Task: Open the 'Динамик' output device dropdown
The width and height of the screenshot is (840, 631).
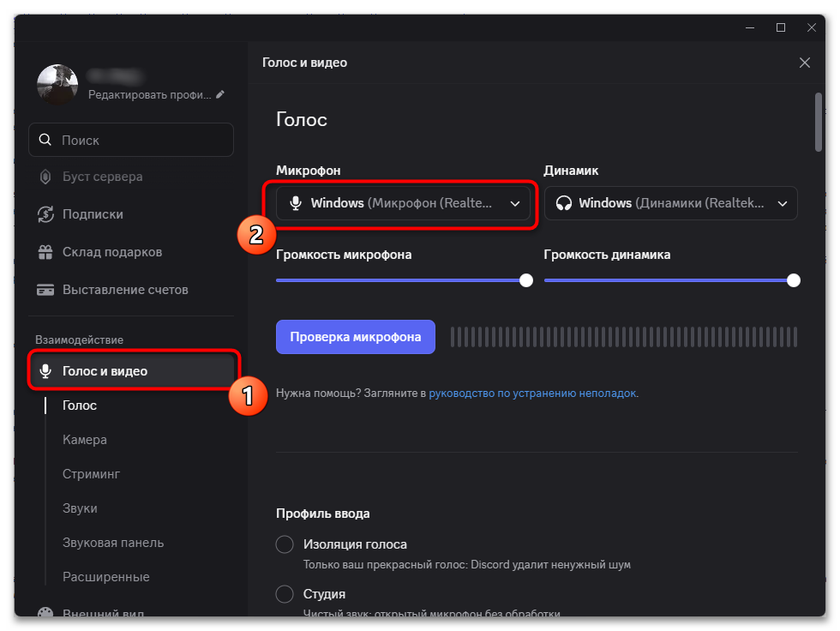Action: click(x=670, y=203)
